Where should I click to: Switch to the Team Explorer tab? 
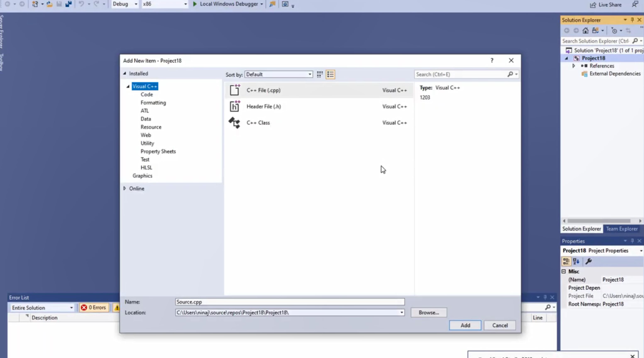pos(622,229)
